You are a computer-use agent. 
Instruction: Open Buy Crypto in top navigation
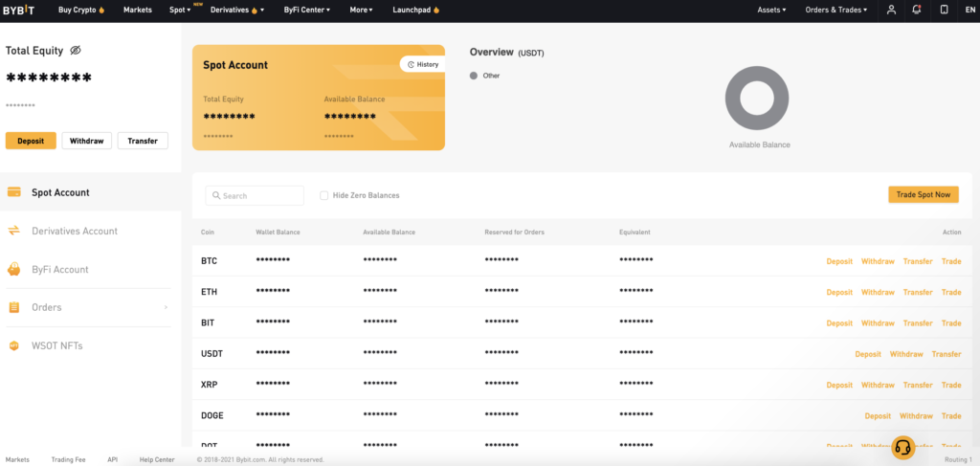click(x=81, y=10)
